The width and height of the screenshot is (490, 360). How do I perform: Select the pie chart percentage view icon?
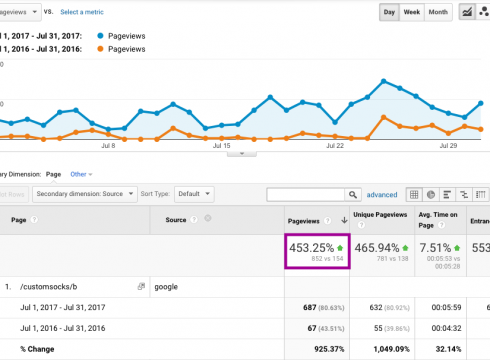pyautogui.click(x=431, y=194)
